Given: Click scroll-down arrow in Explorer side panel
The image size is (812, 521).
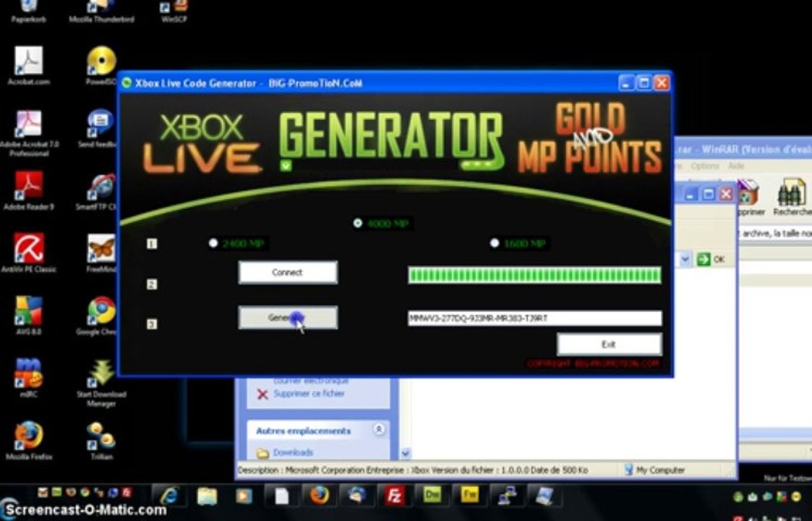Looking at the screenshot, I should click(406, 453).
